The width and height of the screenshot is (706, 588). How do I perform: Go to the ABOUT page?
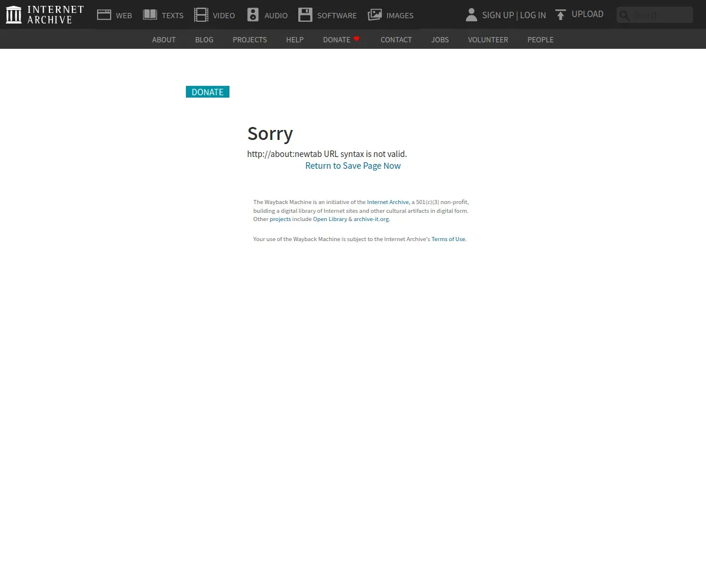coord(164,39)
